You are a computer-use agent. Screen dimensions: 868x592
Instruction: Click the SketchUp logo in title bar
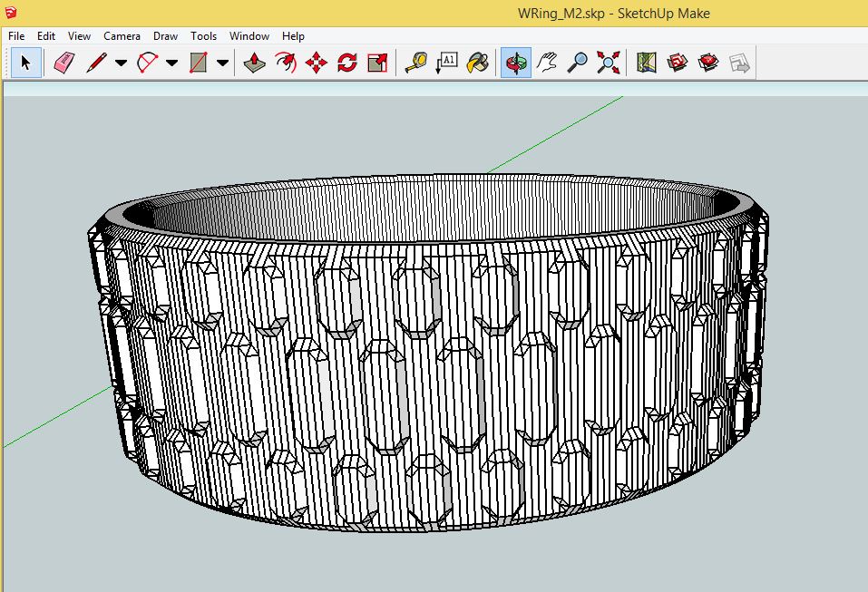[10, 12]
